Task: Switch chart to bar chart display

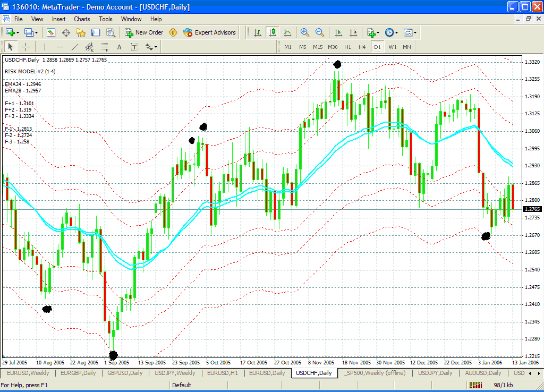Action: click(258, 32)
